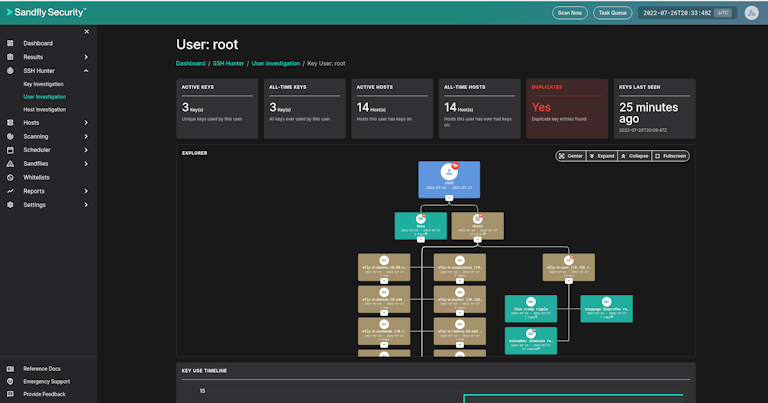Click the sfly-d-suspicious host node icon
Viewport: 768px width, 403px height.
point(459,260)
